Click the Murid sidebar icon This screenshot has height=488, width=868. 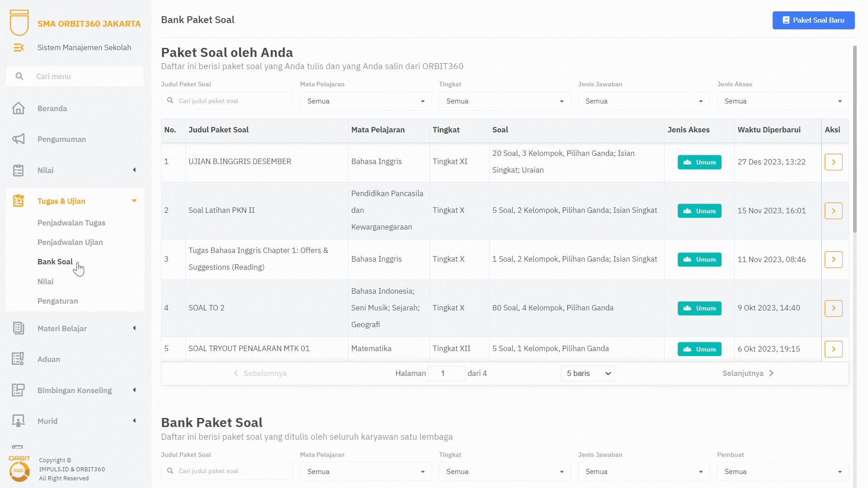(x=18, y=421)
